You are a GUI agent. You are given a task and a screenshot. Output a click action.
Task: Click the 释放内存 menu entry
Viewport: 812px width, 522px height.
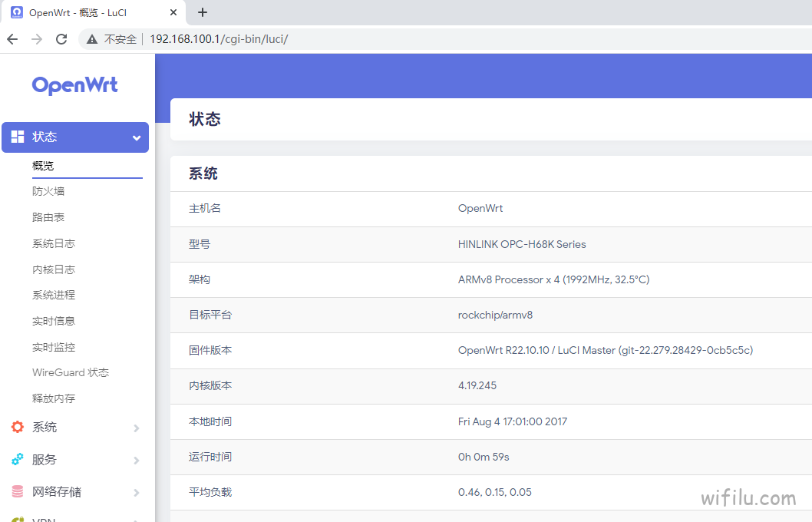coord(54,398)
